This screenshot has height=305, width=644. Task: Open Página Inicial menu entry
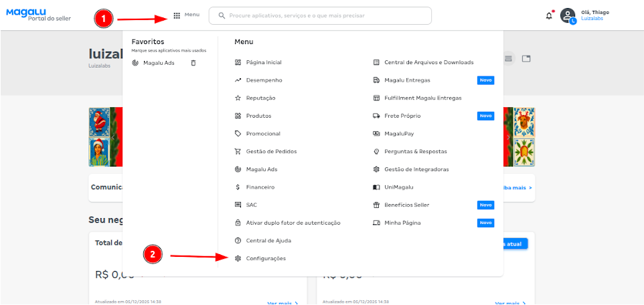coord(264,62)
